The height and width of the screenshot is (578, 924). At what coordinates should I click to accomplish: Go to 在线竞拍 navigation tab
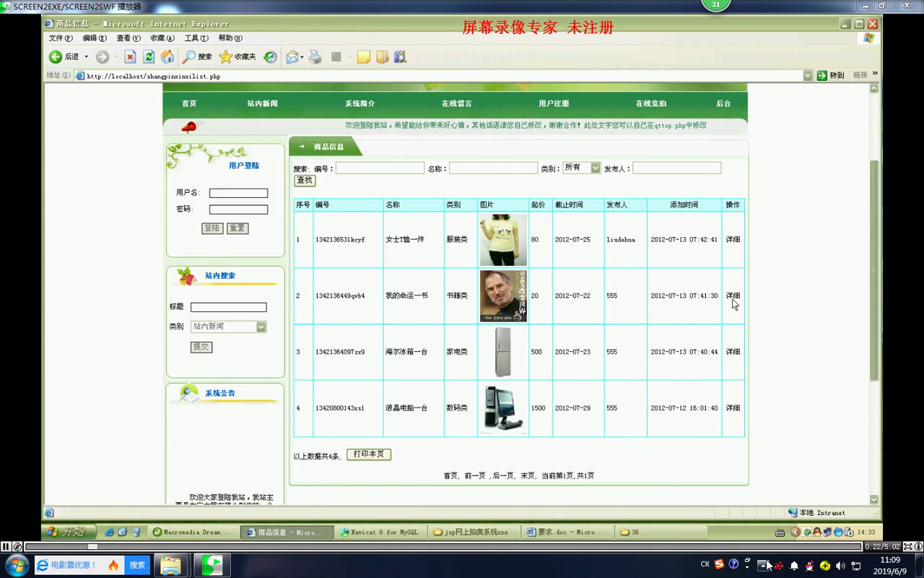650,104
